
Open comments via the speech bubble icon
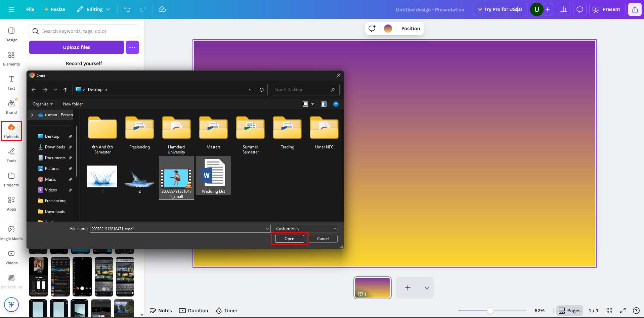tap(579, 9)
